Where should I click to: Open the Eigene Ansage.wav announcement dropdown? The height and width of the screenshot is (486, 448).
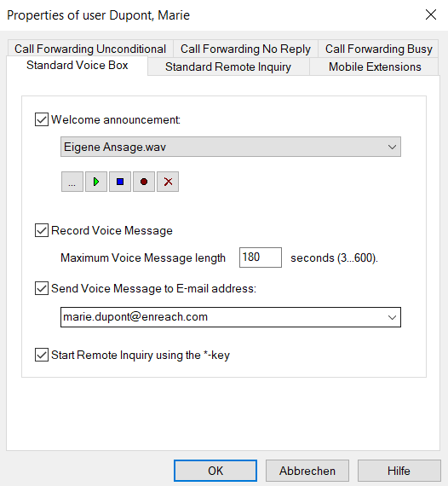pyautogui.click(x=231, y=147)
